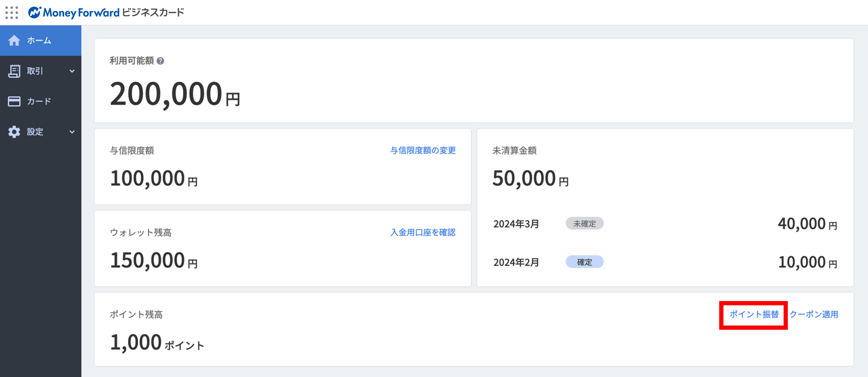The height and width of the screenshot is (377, 868).
Task: Select the 2024年3月 unsettled row
Action: tap(516, 224)
